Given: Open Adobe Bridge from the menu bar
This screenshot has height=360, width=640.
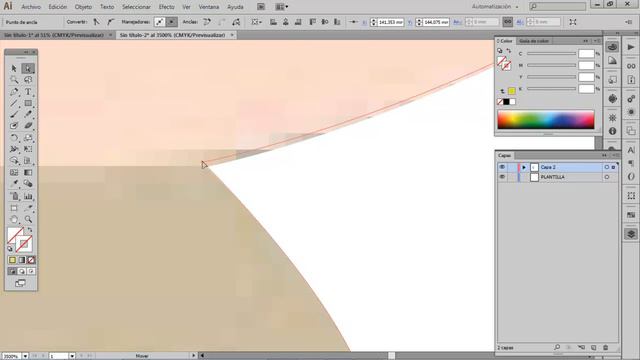Looking at the screenshot, I should click(261, 7).
